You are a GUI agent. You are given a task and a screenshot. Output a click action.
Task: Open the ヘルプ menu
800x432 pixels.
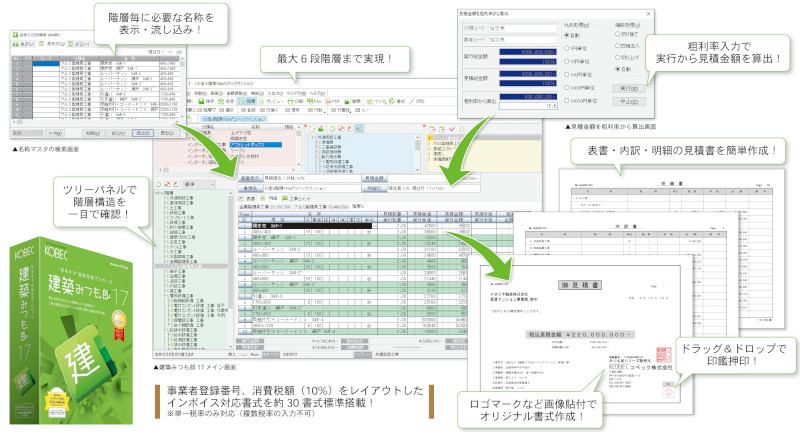[x=317, y=93]
